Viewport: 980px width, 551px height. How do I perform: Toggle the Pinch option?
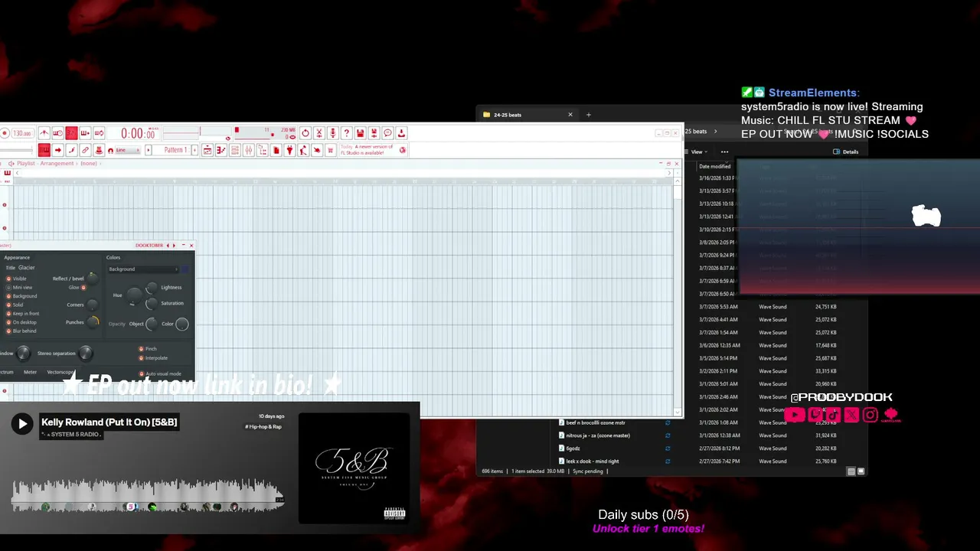[x=141, y=349]
